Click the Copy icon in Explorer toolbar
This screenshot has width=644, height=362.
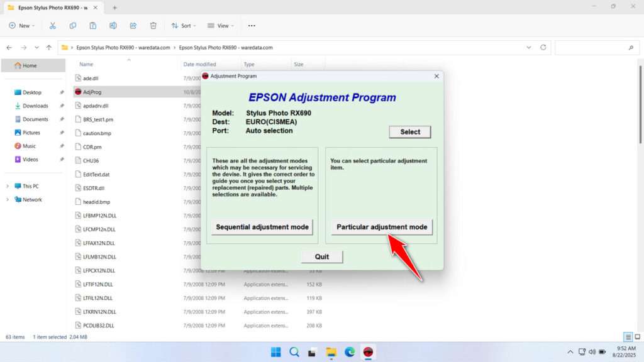click(x=73, y=25)
